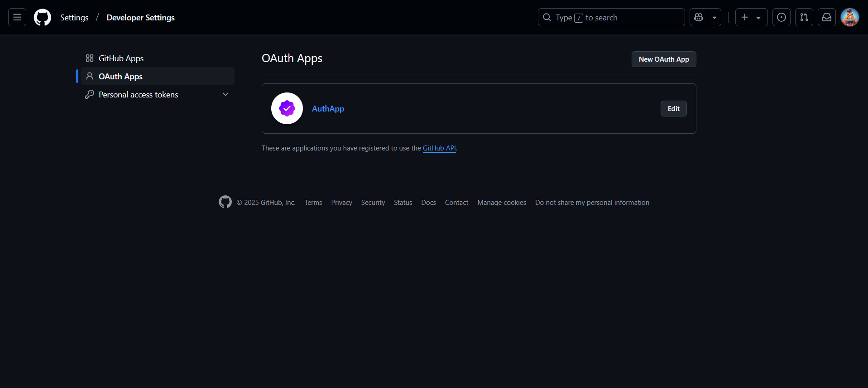868x388 pixels.
Task: Open Terms footer link
Action: click(x=313, y=203)
